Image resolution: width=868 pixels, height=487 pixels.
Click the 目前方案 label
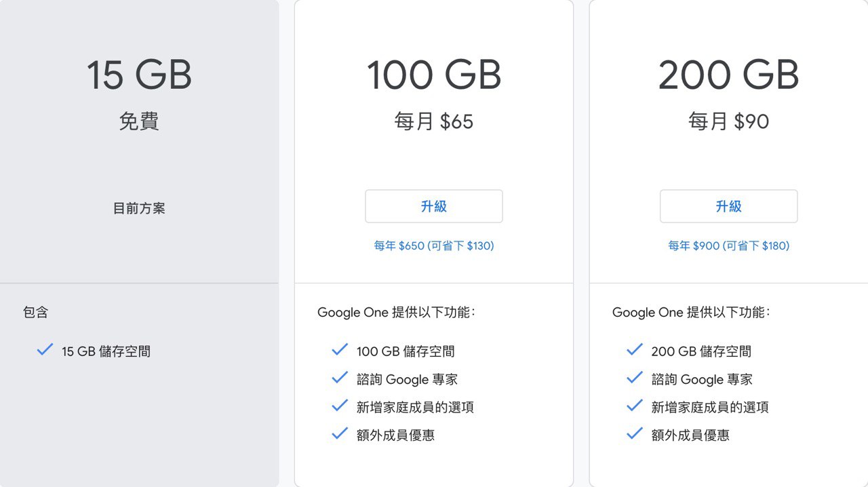tap(139, 208)
